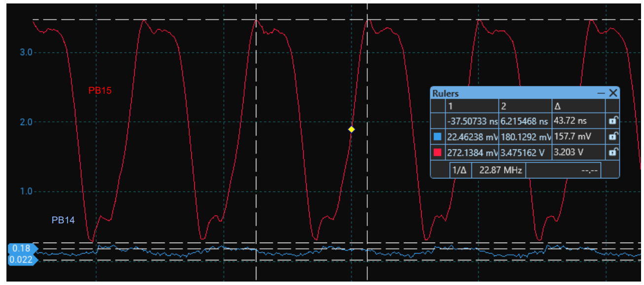The image size is (644, 285).
Task: Click the red channel color swatch in Rulers
Action: click(437, 153)
